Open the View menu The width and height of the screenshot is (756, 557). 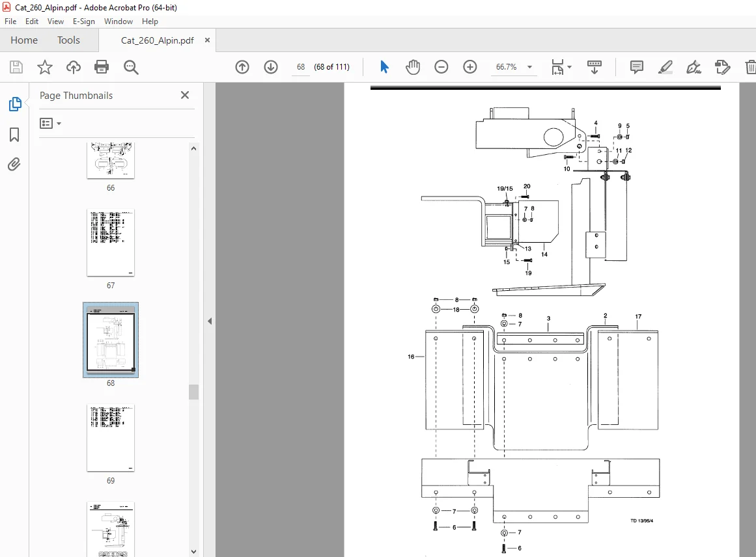pyautogui.click(x=55, y=21)
